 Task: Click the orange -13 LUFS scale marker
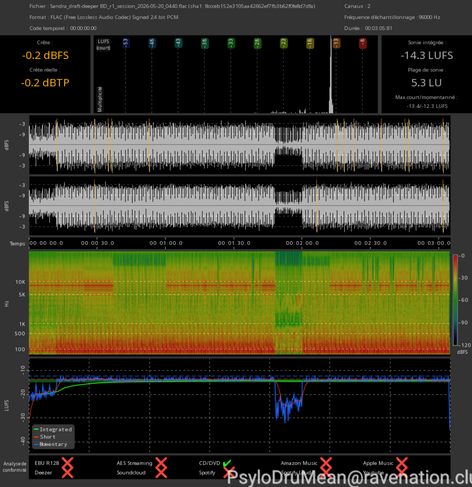click(336, 43)
